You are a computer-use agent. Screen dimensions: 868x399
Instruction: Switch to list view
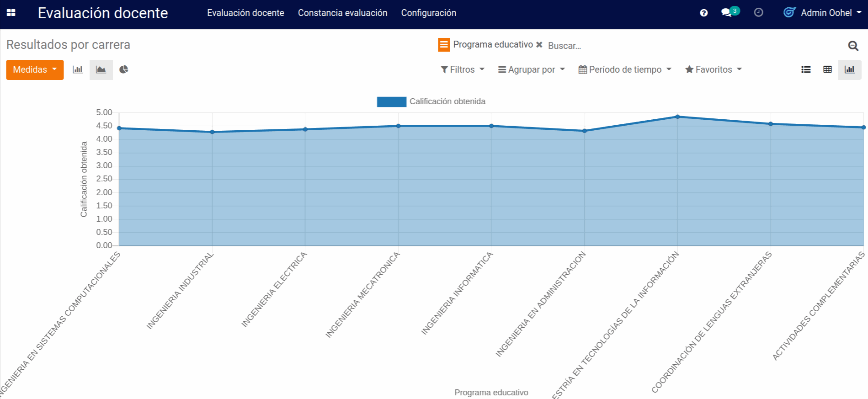tap(806, 69)
